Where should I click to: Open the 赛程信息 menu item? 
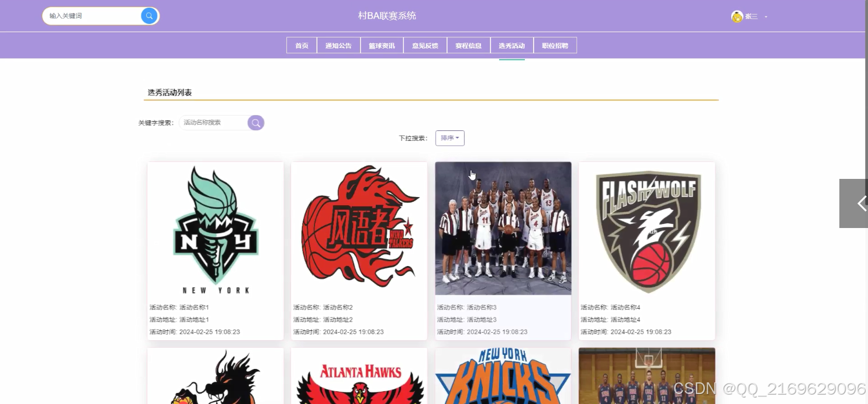468,46
